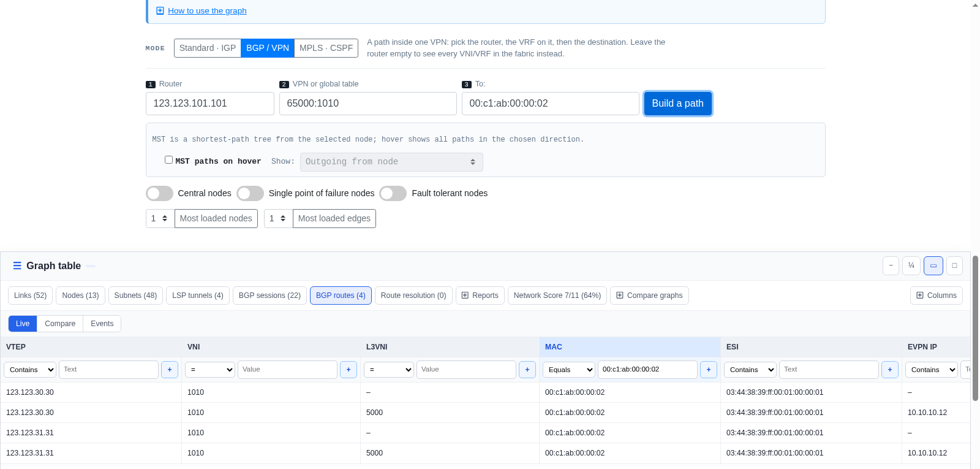The height and width of the screenshot is (469, 980).
Task: Maximize Graph table panel with the square icon
Action: [x=954, y=265]
